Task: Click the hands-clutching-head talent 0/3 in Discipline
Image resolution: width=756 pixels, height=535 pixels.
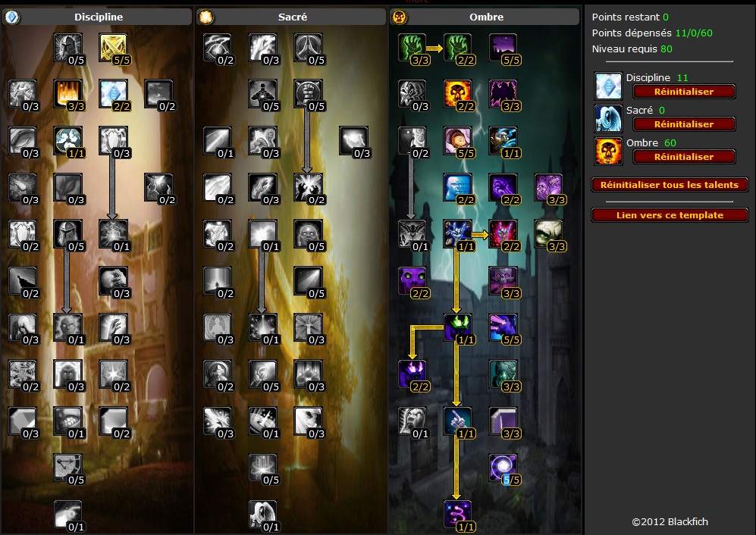Action: click(x=113, y=281)
